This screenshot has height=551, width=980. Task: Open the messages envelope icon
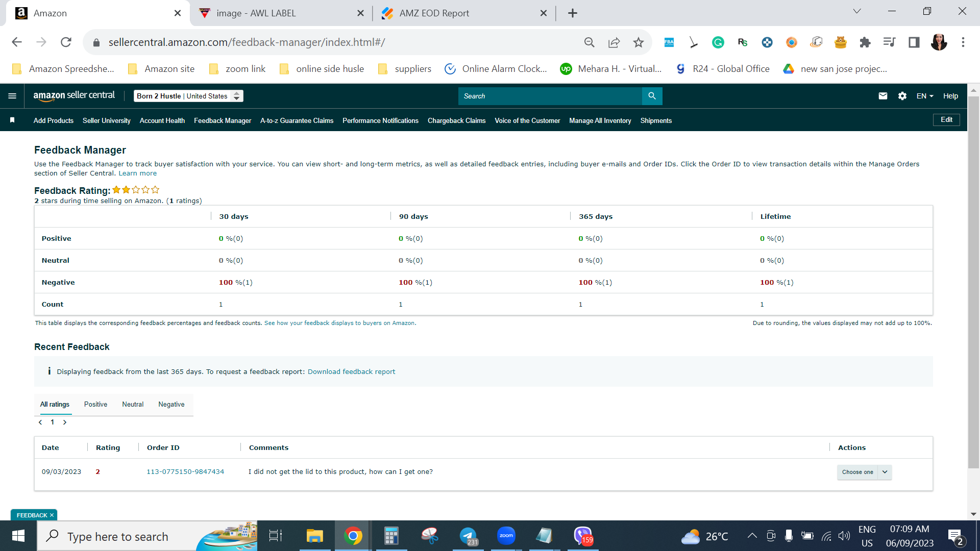[883, 96]
